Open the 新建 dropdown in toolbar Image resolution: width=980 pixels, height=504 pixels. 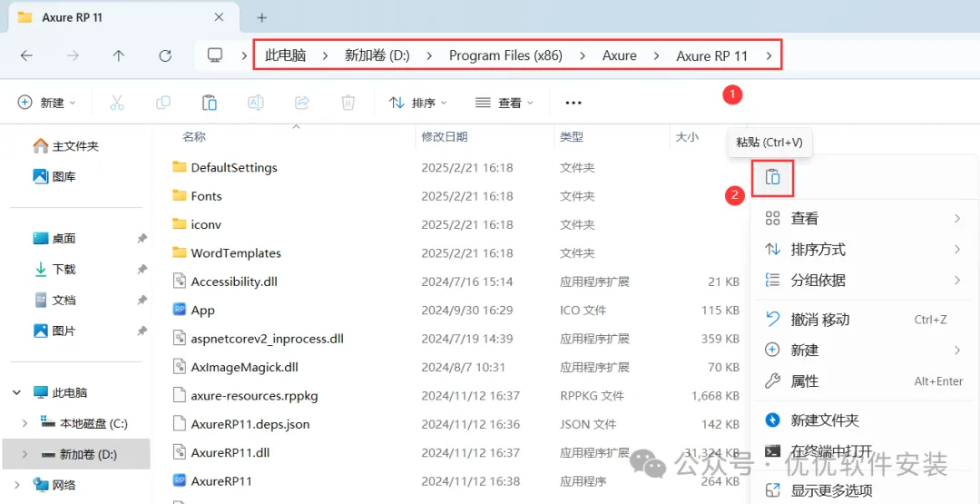point(47,104)
